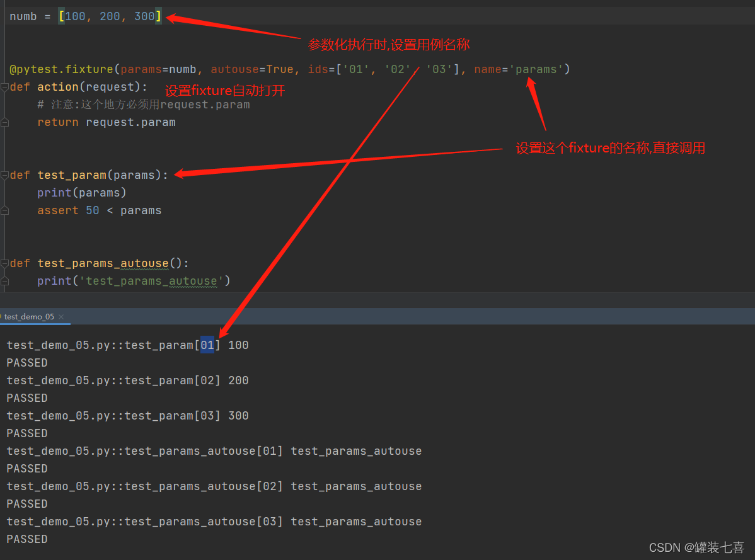The image size is (755, 560).
Task: Collapse the action function fold marker
Action: (x=4, y=87)
